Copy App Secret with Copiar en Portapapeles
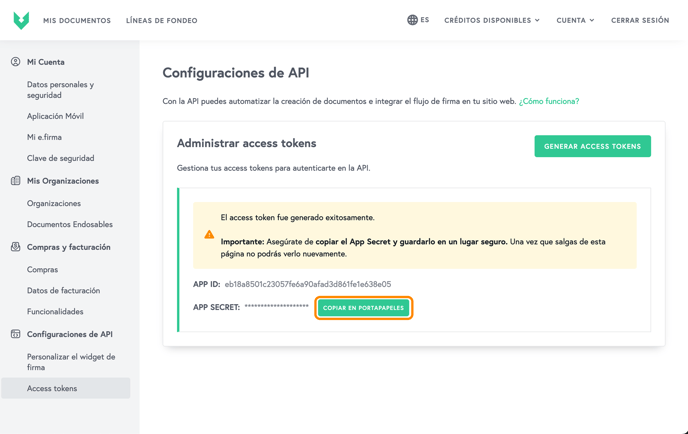Viewport: 688px width, 434px height. pyautogui.click(x=363, y=308)
